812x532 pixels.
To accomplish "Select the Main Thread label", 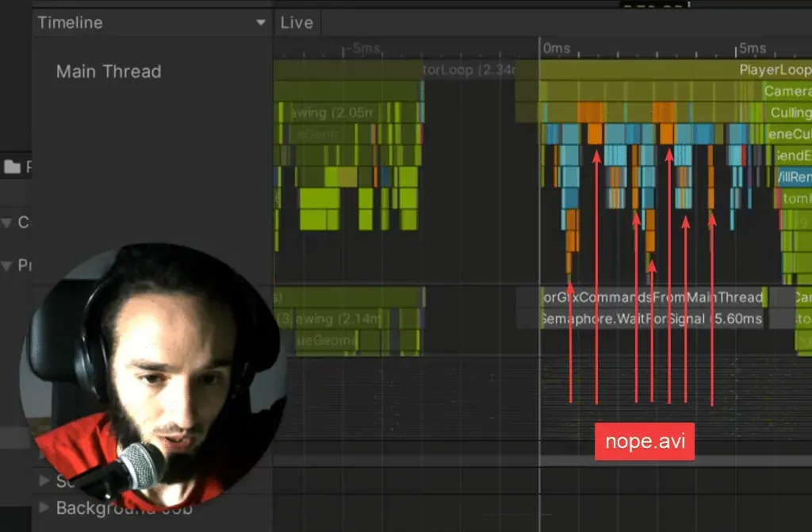I will (x=109, y=71).
